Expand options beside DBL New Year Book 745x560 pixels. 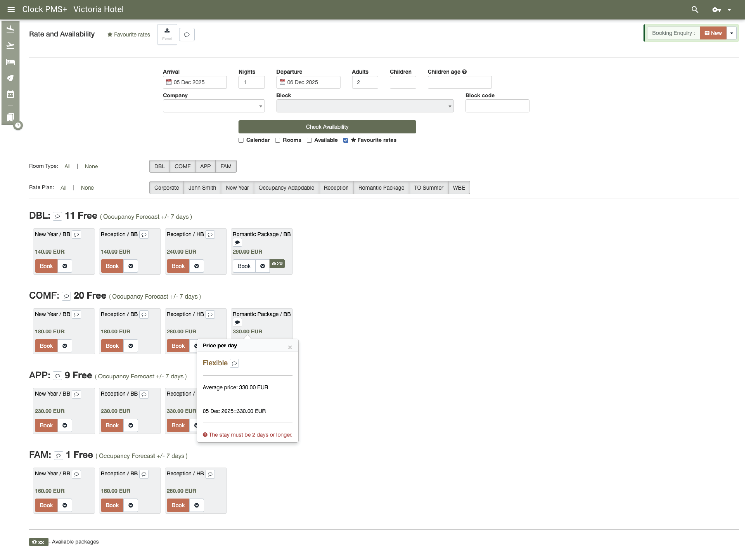coord(65,266)
